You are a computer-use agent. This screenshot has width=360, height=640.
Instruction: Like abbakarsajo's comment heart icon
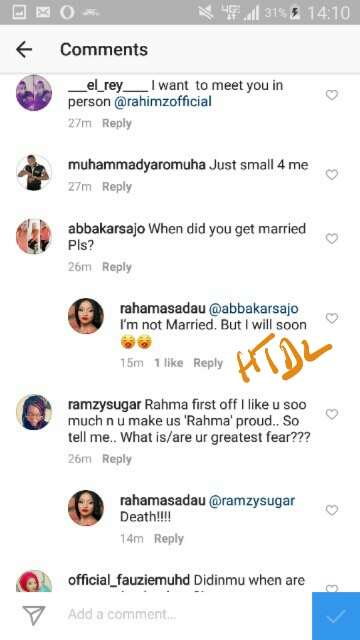pos(331,238)
